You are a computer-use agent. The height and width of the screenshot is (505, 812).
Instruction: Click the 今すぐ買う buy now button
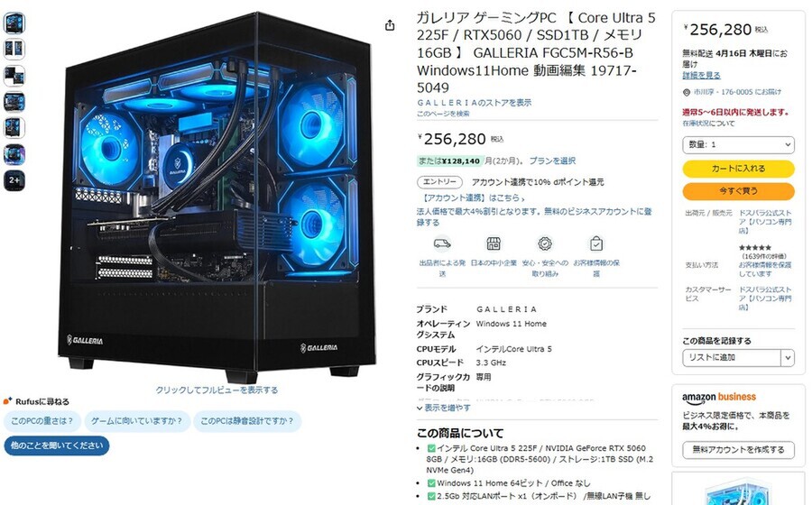738,191
